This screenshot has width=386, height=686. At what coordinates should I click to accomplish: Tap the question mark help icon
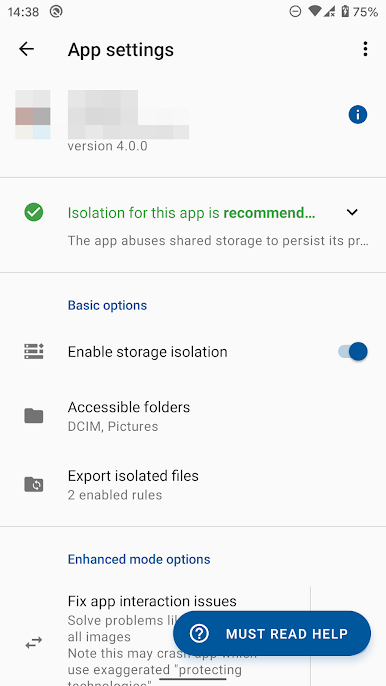point(199,634)
